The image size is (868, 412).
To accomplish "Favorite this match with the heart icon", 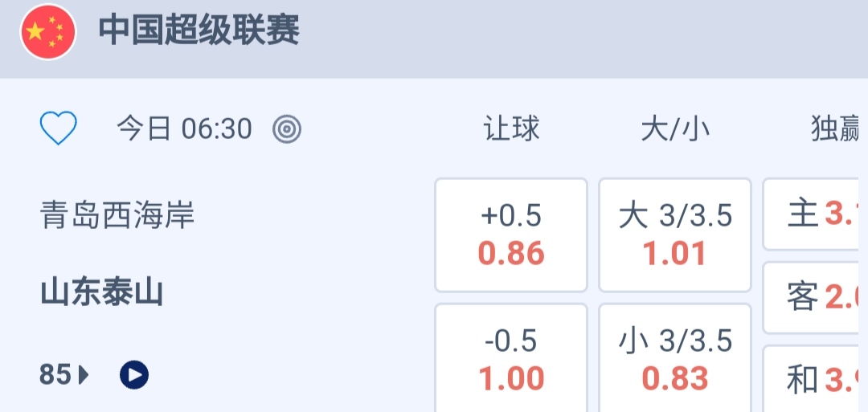I will [x=59, y=128].
